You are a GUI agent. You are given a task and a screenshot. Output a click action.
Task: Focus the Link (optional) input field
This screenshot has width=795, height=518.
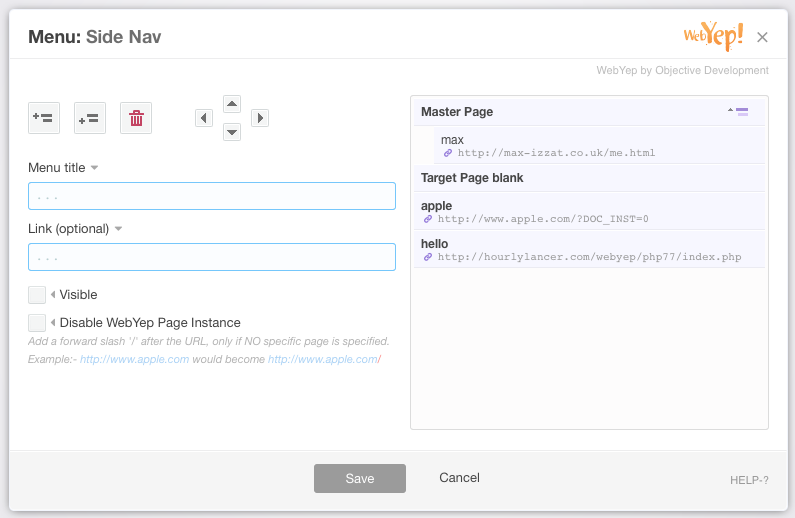coord(212,257)
